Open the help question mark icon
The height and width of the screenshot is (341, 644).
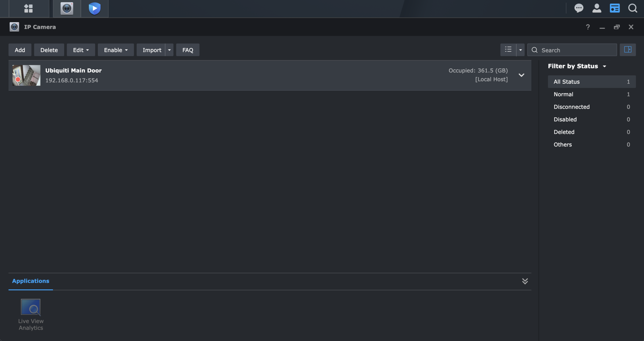point(588,27)
